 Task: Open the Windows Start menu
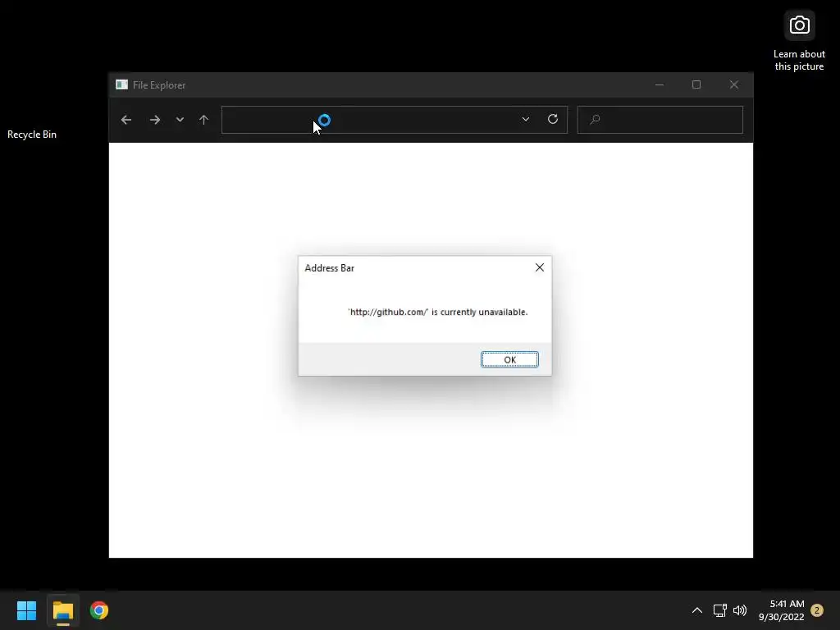pyautogui.click(x=26, y=610)
